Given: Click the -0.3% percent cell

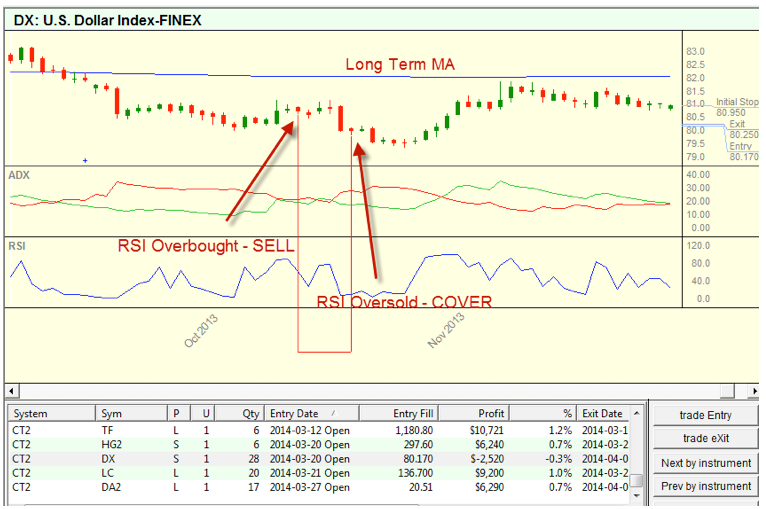Looking at the screenshot, I should pyautogui.click(x=558, y=459).
